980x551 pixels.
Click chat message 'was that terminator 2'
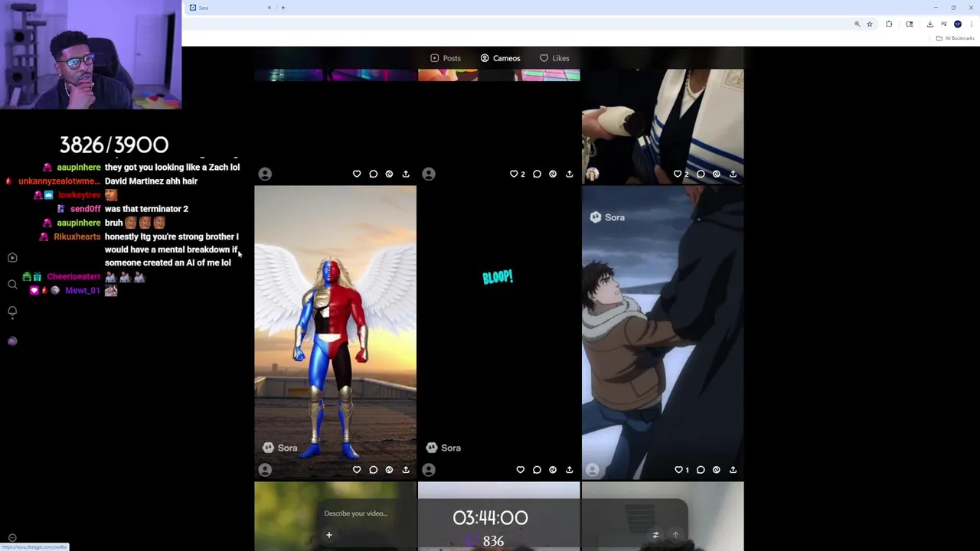point(146,209)
